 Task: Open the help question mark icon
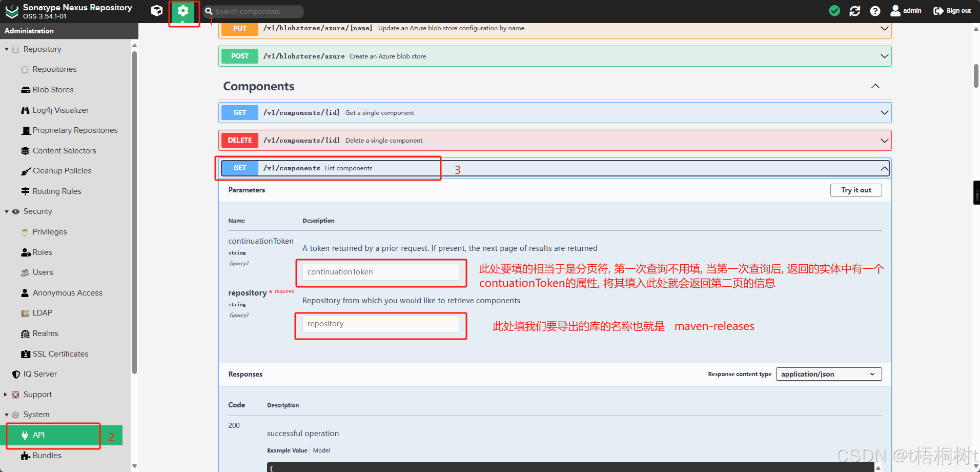tap(875, 11)
